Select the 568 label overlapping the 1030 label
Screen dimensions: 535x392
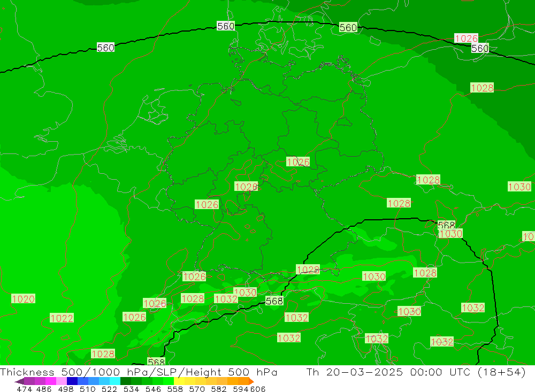click(x=446, y=225)
